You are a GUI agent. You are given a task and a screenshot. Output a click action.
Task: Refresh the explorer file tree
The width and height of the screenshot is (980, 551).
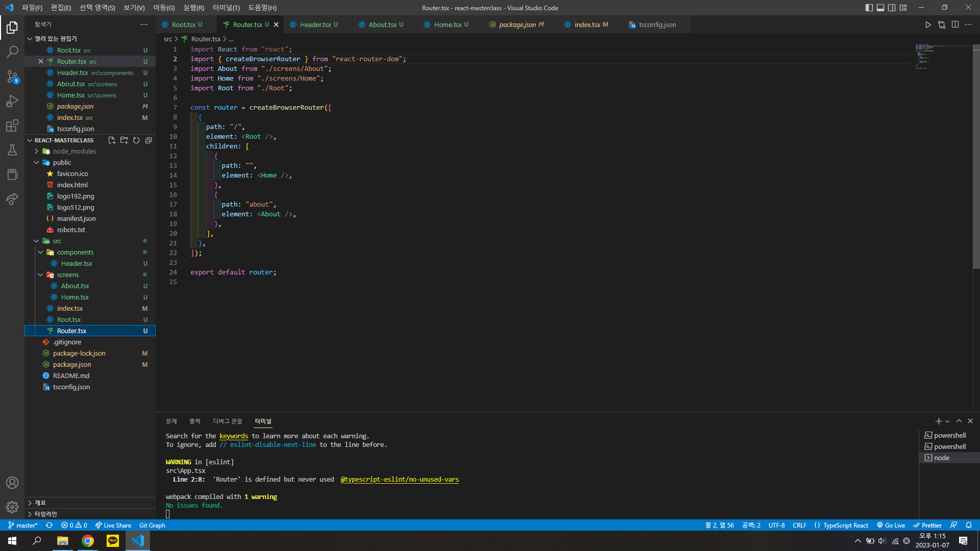click(x=136, y=140)
